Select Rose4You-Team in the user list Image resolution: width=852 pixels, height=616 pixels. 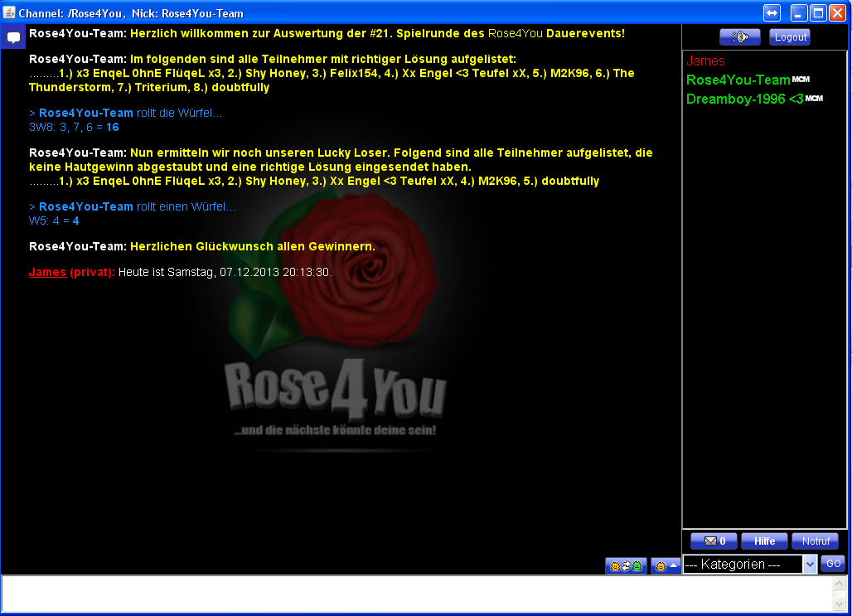[738, 80]
